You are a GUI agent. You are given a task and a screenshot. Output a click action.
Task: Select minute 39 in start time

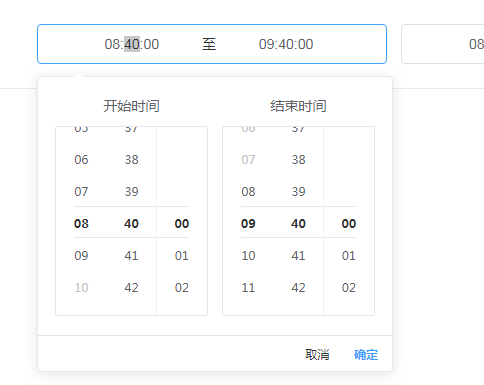[x=131, y=192]
